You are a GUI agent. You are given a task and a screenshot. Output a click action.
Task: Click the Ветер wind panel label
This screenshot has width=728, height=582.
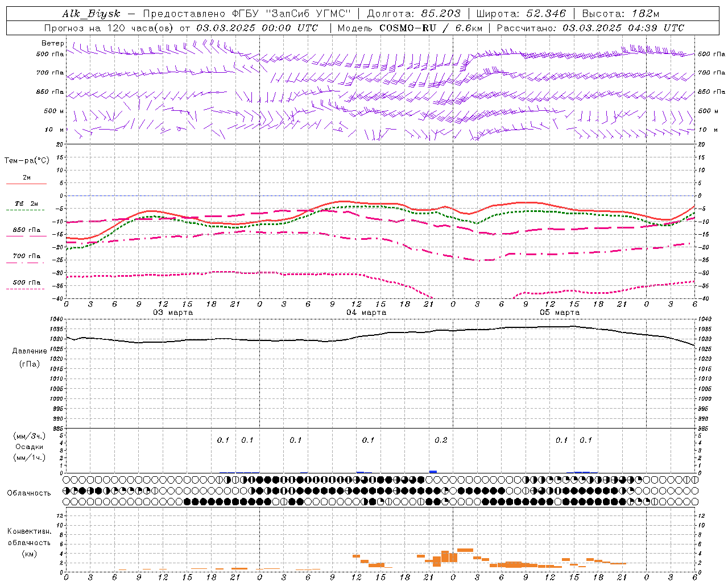[52, 43]
